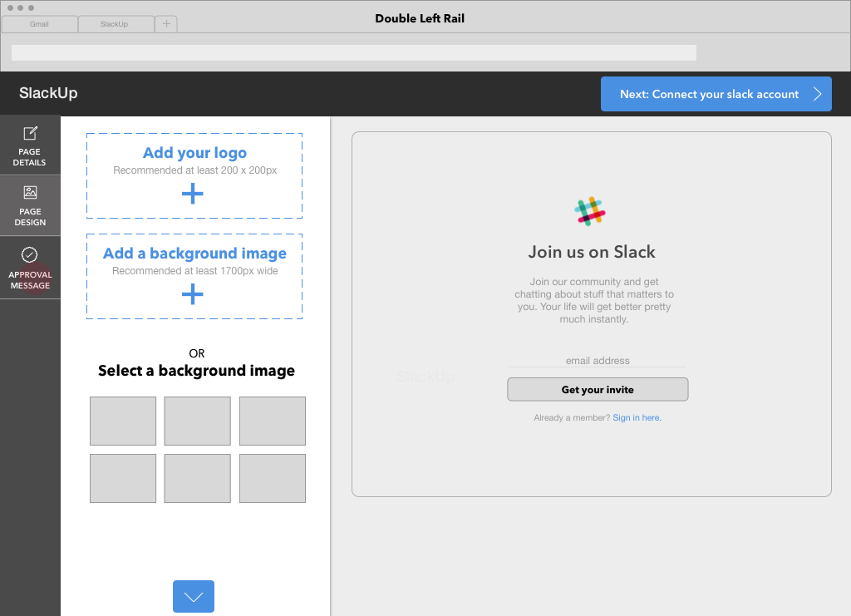
Task: Click the browser address bar
Action: tap(354, 52)
